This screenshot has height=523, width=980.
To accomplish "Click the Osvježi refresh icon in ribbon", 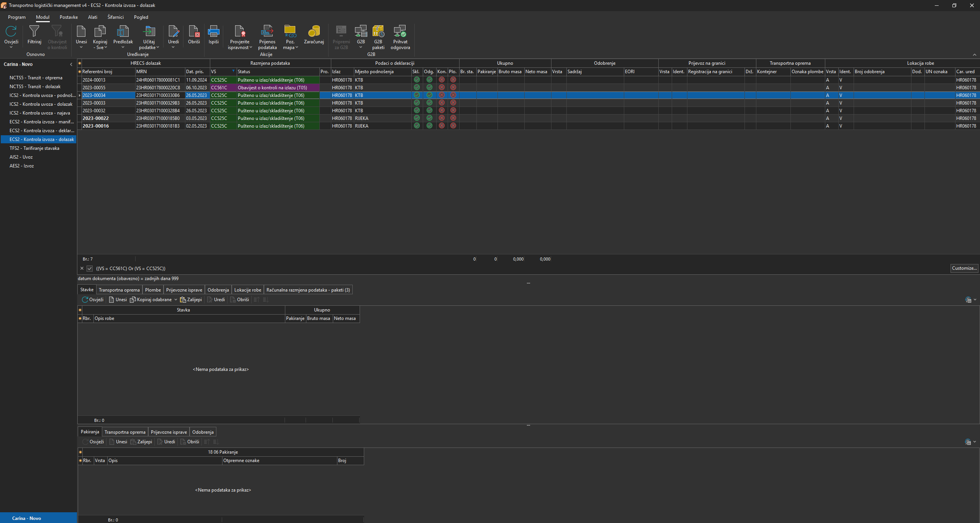I will point(11,31).
